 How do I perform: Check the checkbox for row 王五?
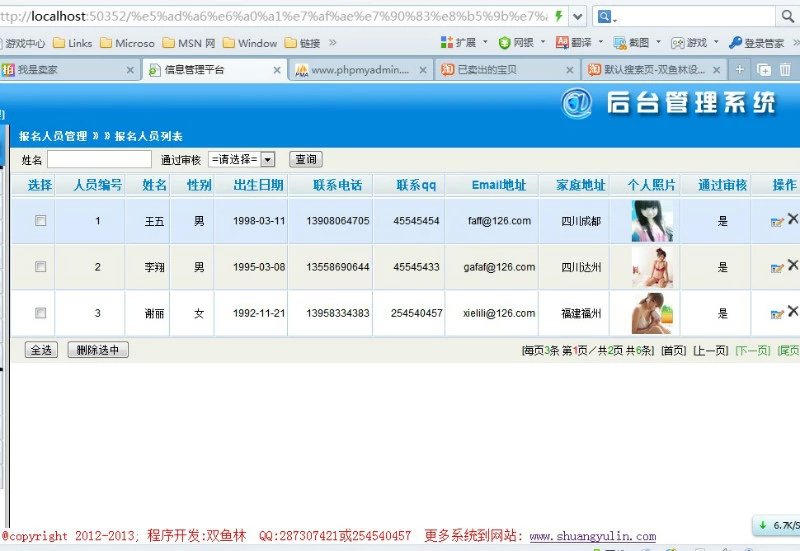point(40,220)
